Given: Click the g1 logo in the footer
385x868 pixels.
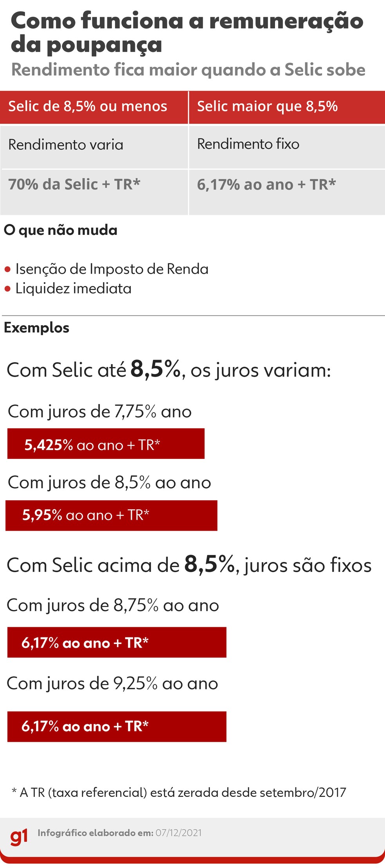Looking at the screenshot, I should [x=19, y=836].
